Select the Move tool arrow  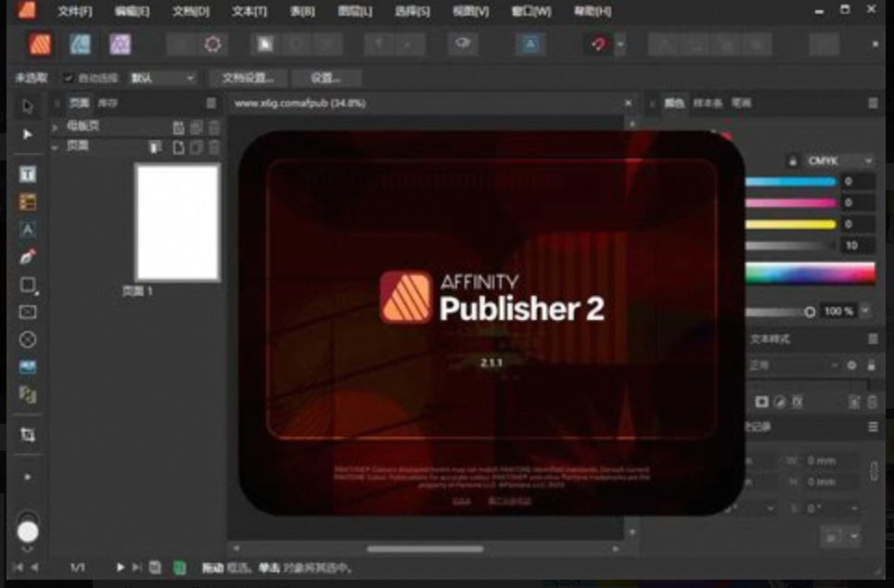click(x=28, y=107)
